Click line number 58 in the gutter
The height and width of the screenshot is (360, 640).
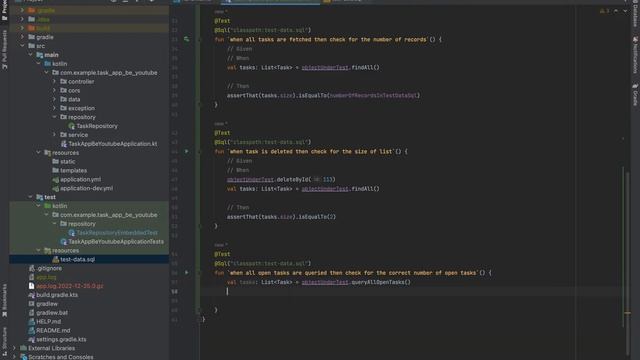coord(175,291)
